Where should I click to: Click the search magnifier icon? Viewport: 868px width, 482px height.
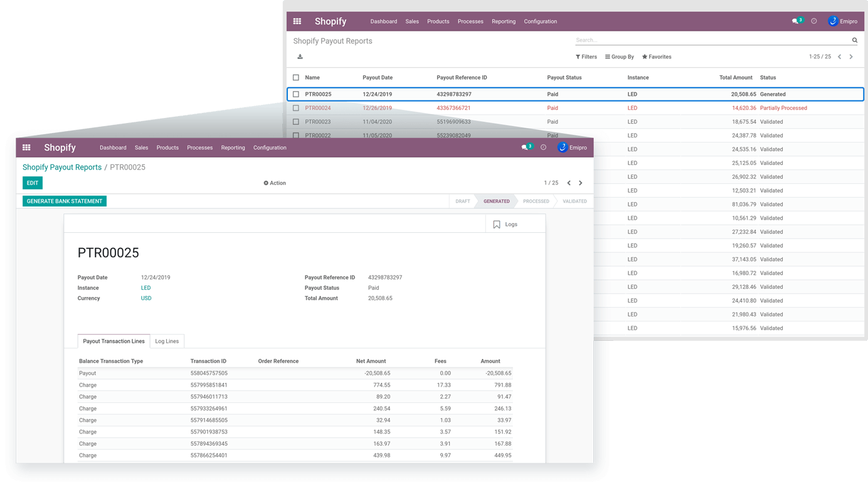[854, 40]
